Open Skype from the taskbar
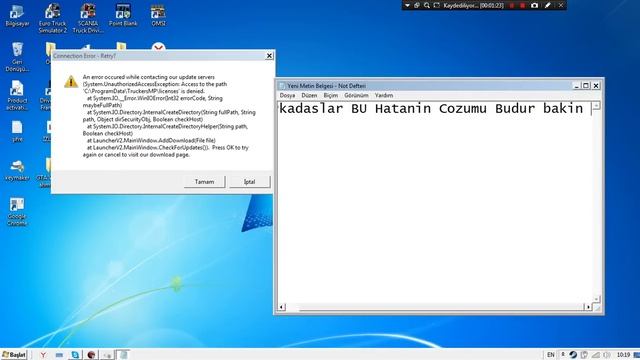 75,355
